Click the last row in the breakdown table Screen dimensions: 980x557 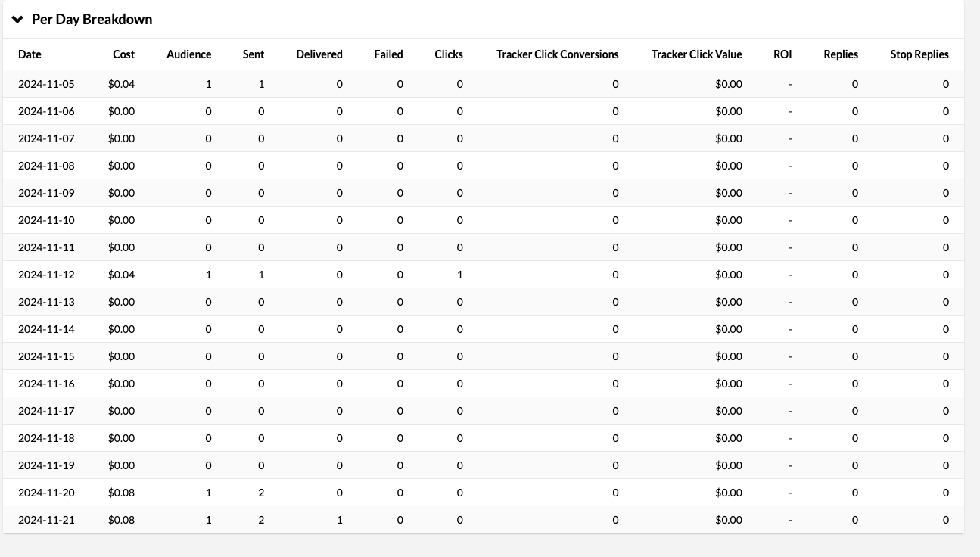point(303,520)
